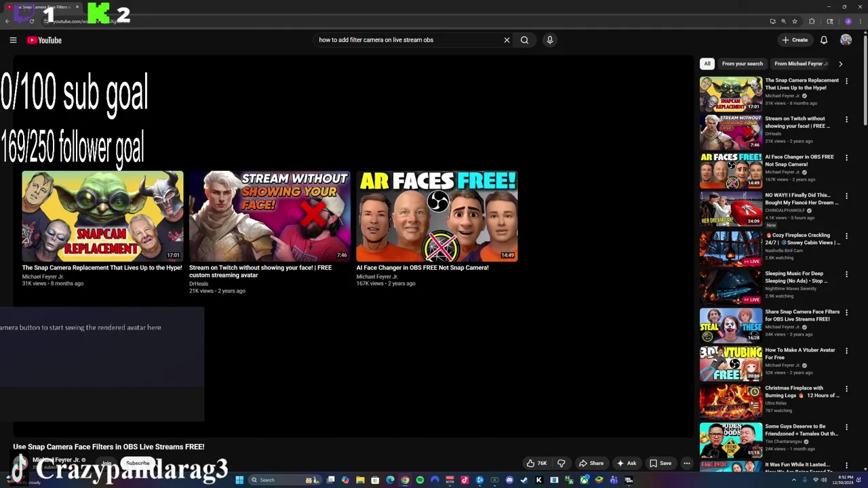Open AR Faces Free end-screen thumbnail

click(x=437, y=216)
